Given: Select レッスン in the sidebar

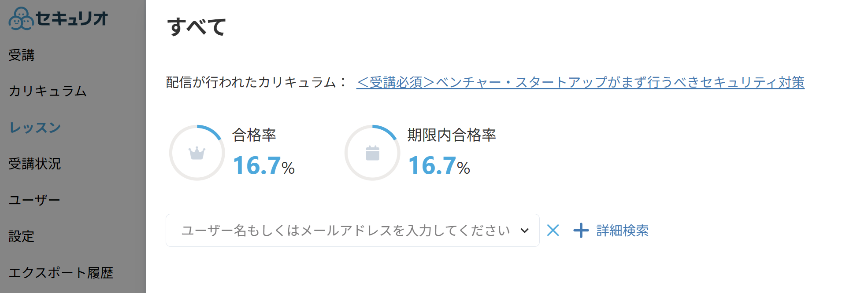Looking at the screenshot, I should [35, 128].
